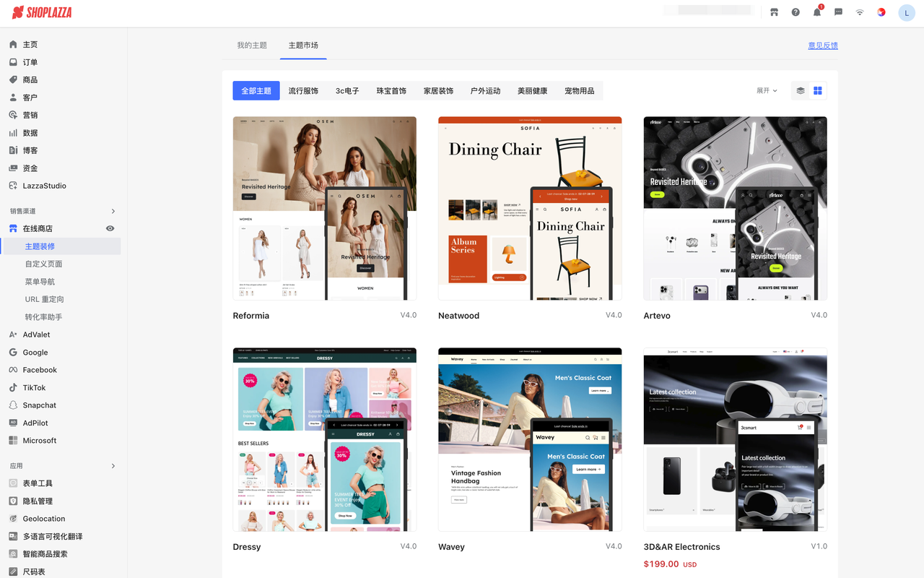The image size is (924, 578).
Task: Open the 3D&AR Electronics theme preview thumbnail
Action: [x=736, y=439]
